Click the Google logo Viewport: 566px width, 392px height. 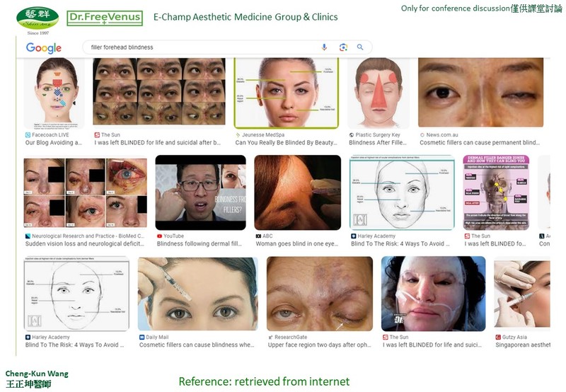coord(44,48)
